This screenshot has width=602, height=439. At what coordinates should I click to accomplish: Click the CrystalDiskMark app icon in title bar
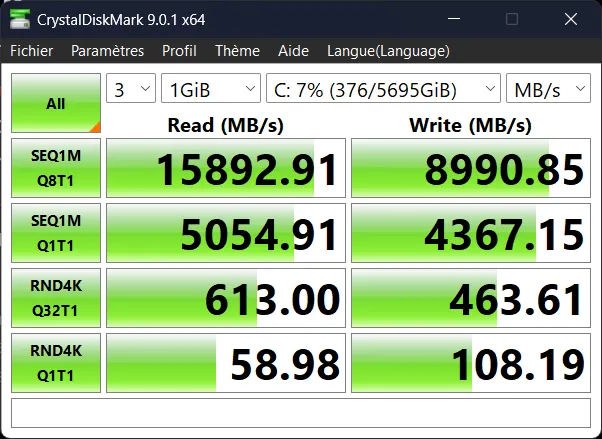coord(18,19)
